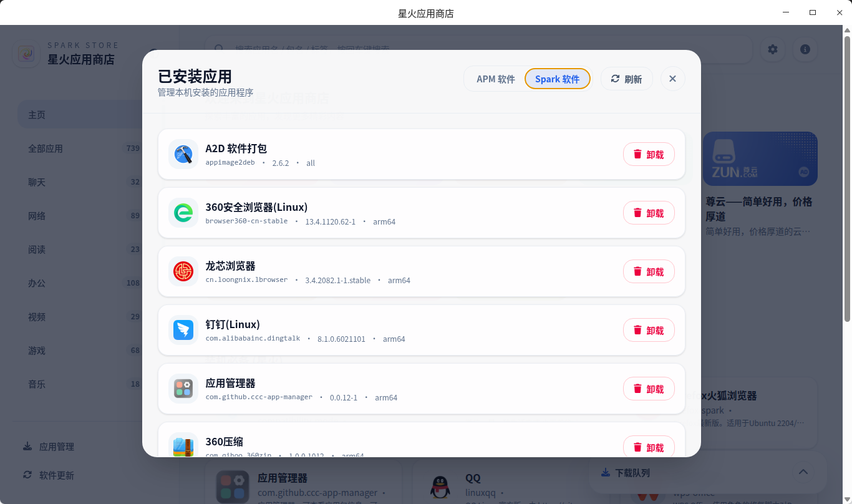Click the 360安全浏览器 green browser icon
The image size is (852, 504).
183,213
